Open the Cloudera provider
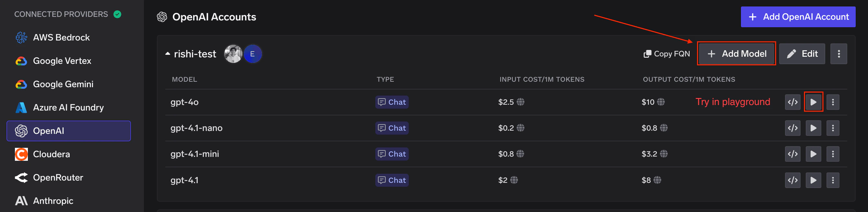This screenshot has width=868, height=212. (51, 154)
